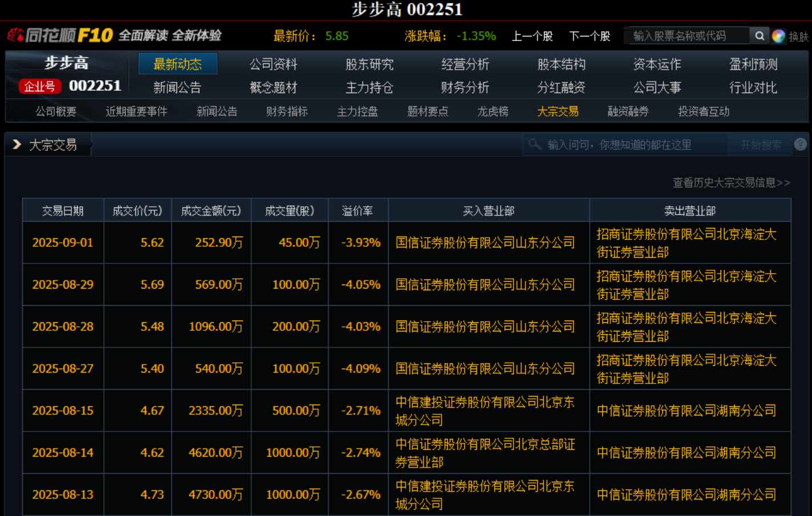The image size is (812, 516).
Task: Select highlighted 大宗交易 sub-section
Action: pyautogui.click(x=558, y=111)
